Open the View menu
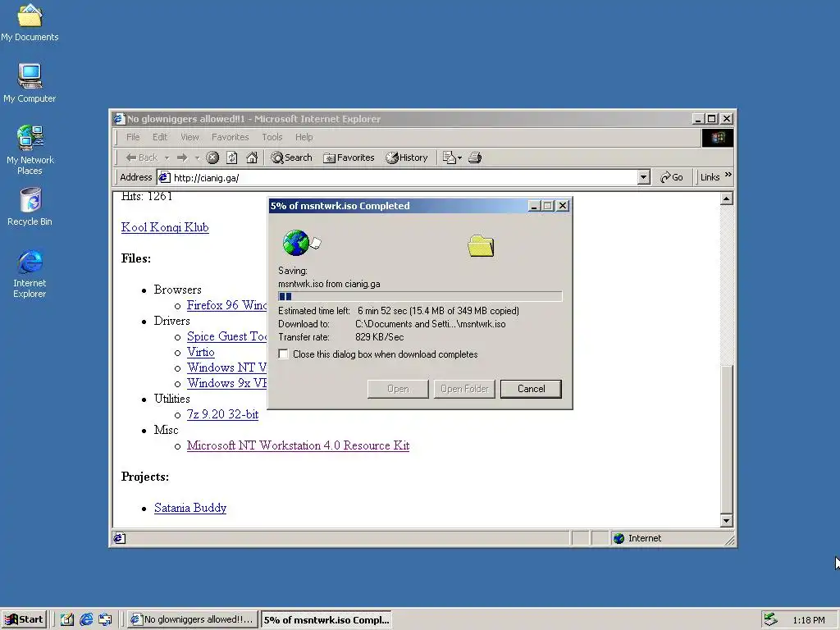840x630 pixels. click(189, 137)
